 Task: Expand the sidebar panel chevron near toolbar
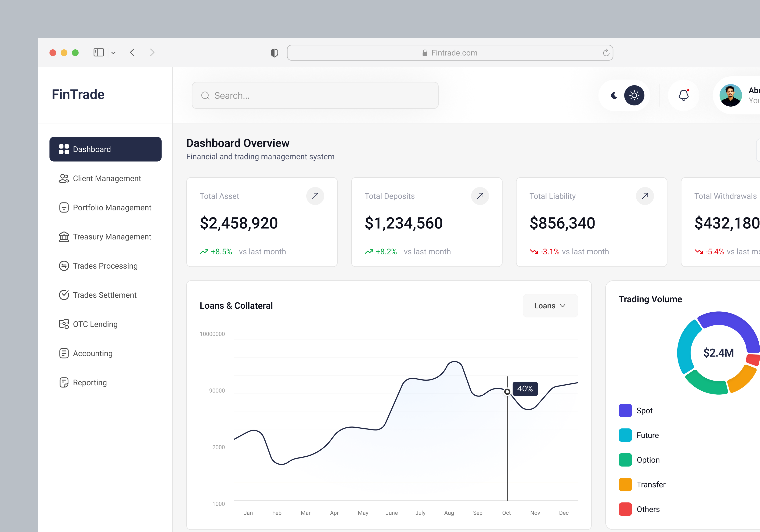point(114,53)
